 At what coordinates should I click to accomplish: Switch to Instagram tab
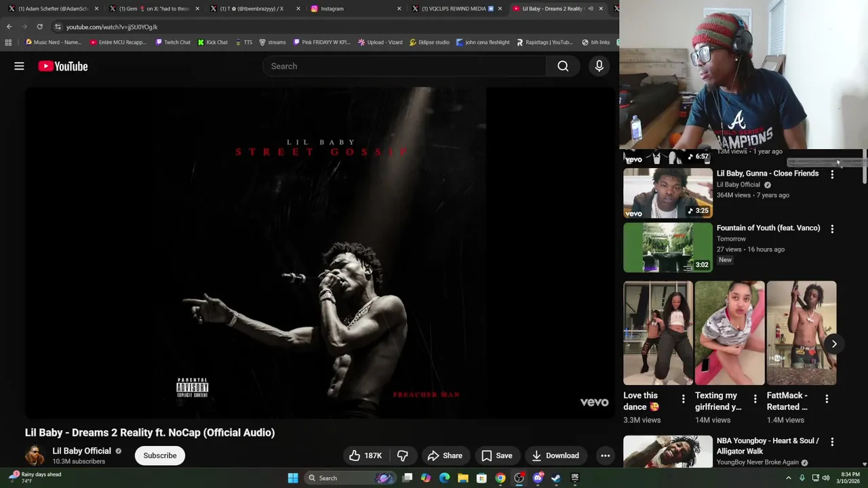coord(354,9)
